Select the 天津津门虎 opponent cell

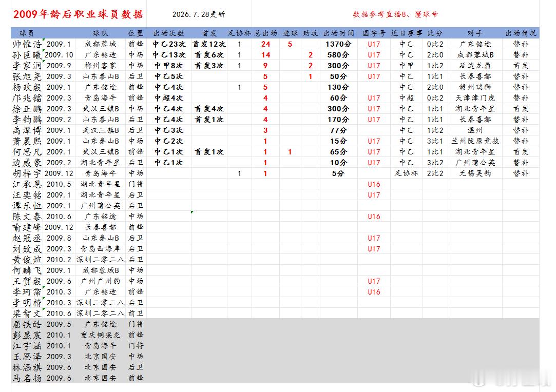[x=475, y=98]
